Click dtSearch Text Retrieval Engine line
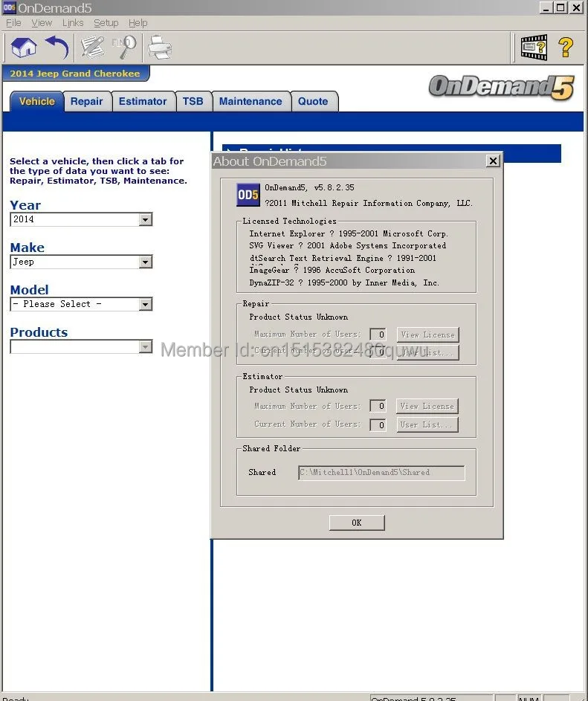 pos(343,259)
